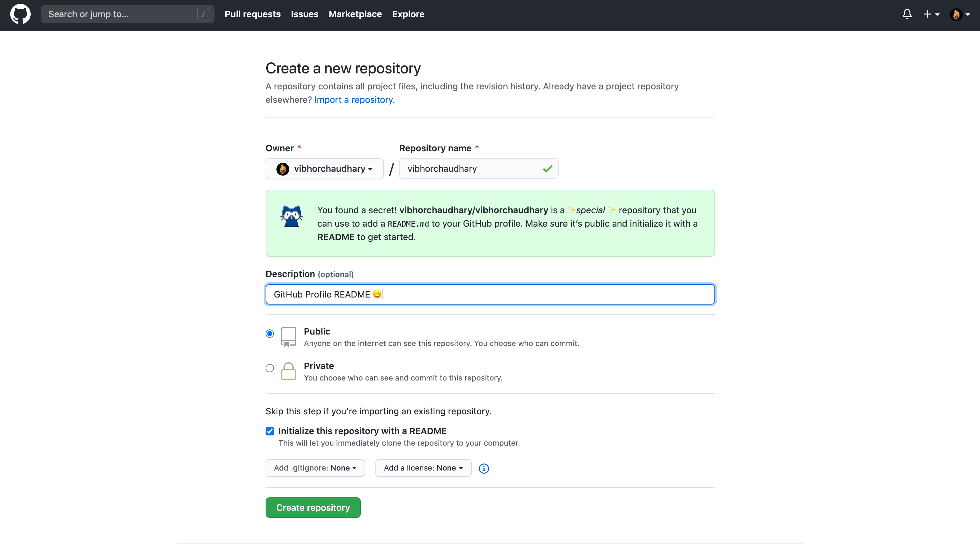Open the notifications bell
This screenshot has width=980, height=558.
coord(907,14)
